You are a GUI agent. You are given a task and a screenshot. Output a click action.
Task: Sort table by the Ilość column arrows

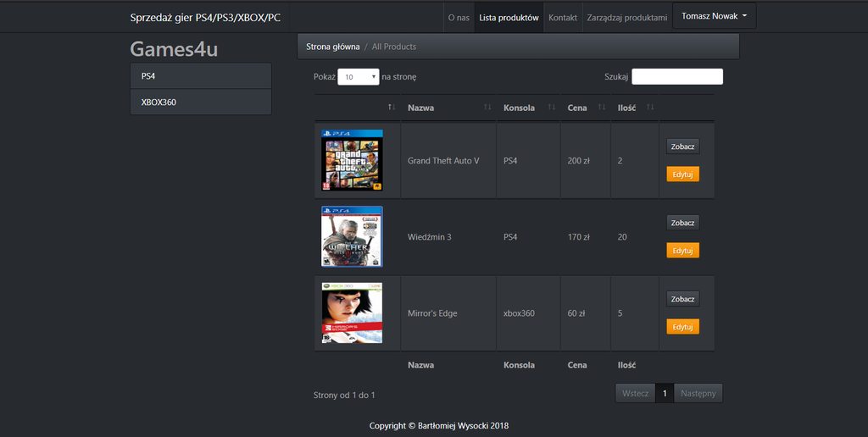[x=650, y=107]
